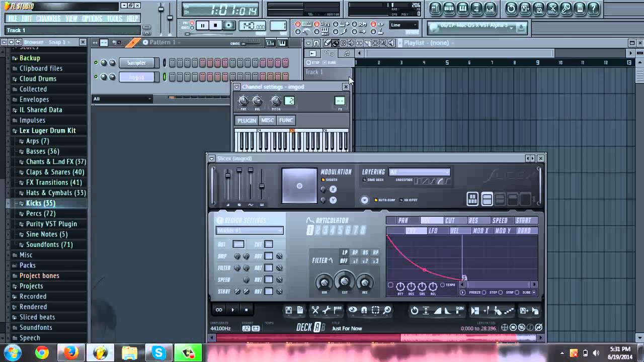This screenshot has width=644, height=362.
Task: Expand the Lex Luger Drum Kit folder
Action: [47, 131]
